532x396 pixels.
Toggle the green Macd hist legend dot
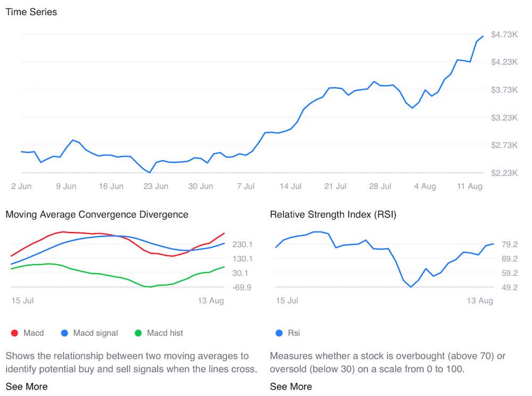[x=138, y=333]
